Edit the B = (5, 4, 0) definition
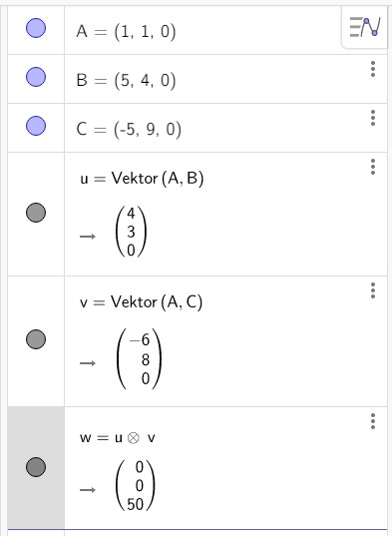 click(x=126, y=81)
